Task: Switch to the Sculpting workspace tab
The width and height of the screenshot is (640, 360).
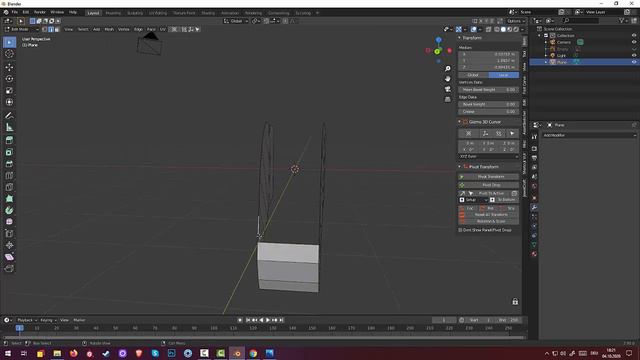Action: [135, 13]
